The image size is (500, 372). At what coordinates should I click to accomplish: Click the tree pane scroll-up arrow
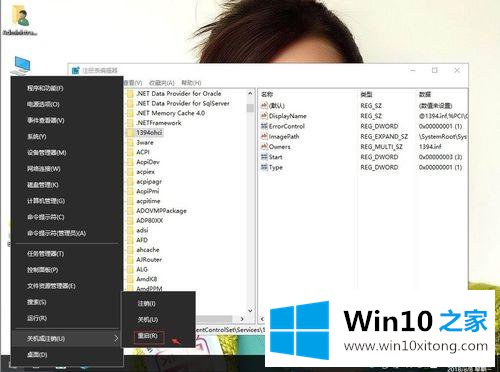(x=250, y=94)
